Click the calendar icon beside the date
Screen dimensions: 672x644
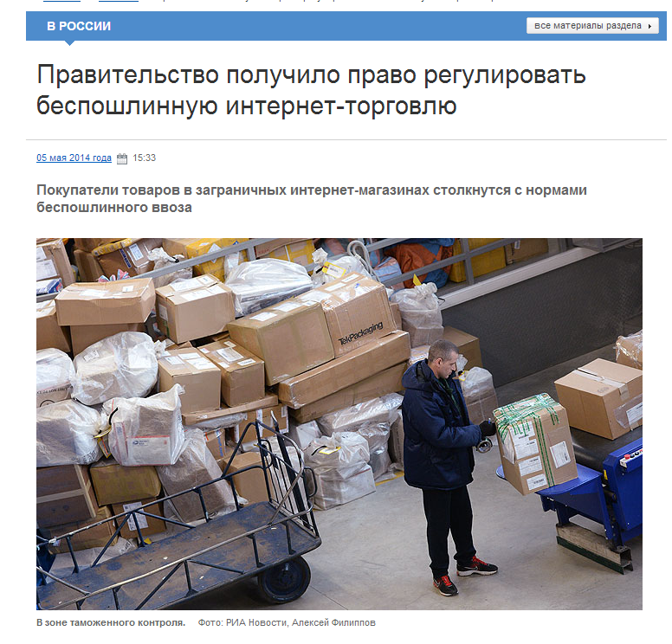point(122,158)
